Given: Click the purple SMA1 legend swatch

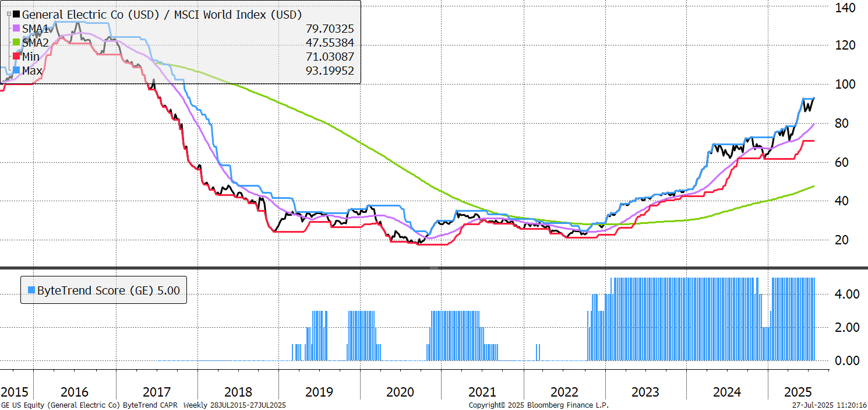Looking at the screenshot, I should coord(17,28).
